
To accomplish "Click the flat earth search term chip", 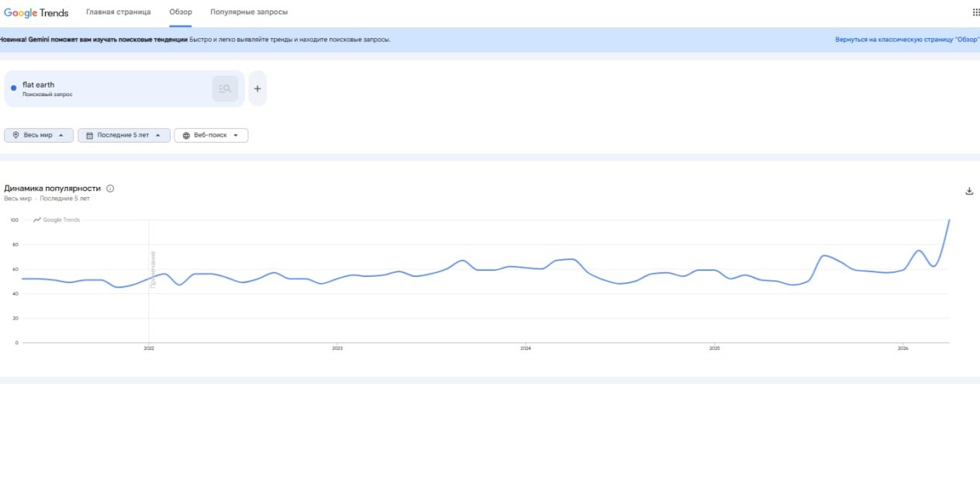I will tap(124, 88).
